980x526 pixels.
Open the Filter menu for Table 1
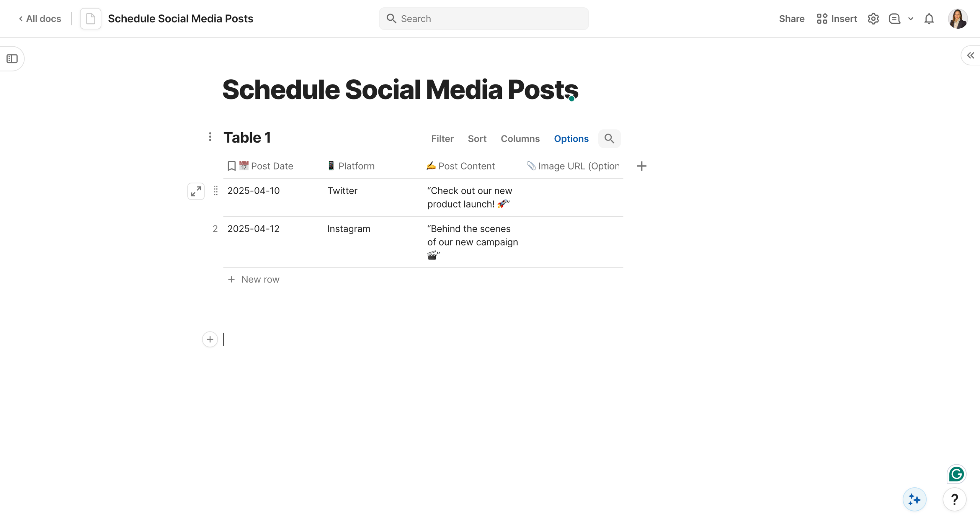click(x=442, y=139)
